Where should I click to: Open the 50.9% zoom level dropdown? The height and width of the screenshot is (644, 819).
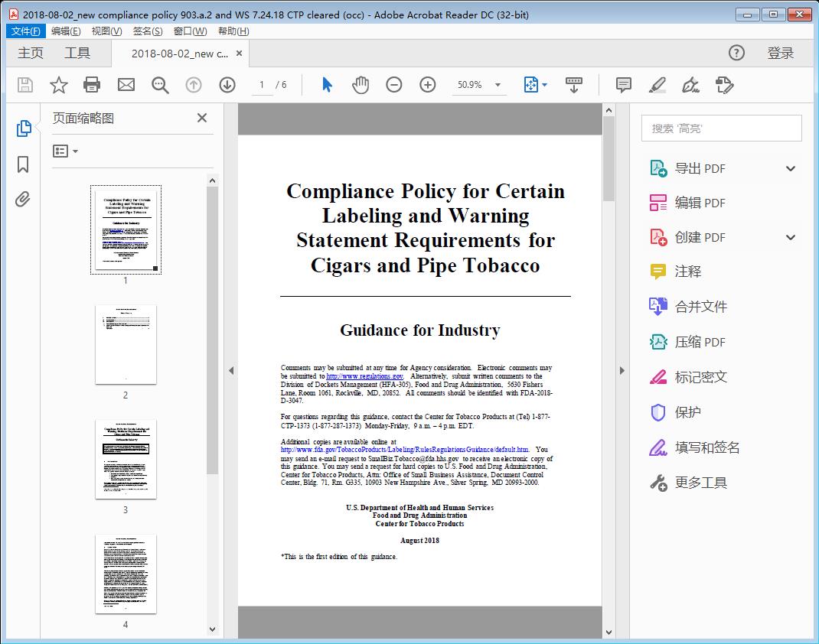pyautogui.click(x=498, y=85)
